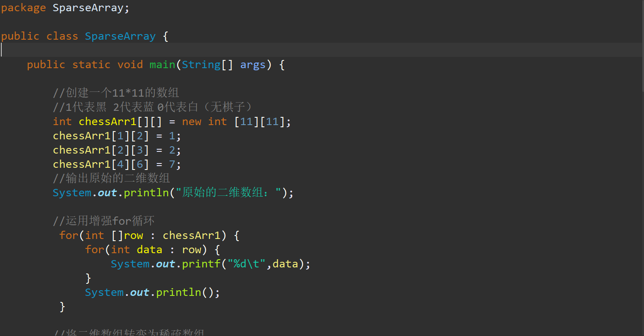Click 'chessArr1[][]' in the array declaration line
The image size is (644, 336).
(120, 122)
